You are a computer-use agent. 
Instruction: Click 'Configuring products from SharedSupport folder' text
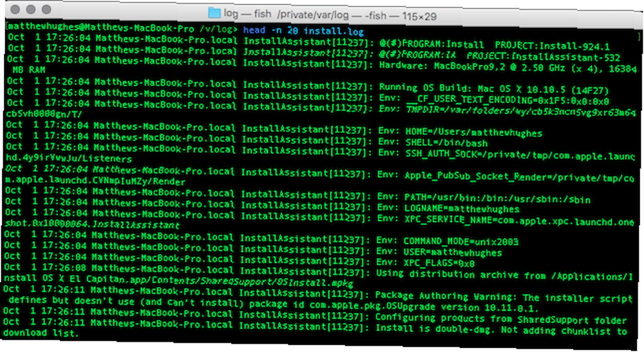[x=500, y=319]
